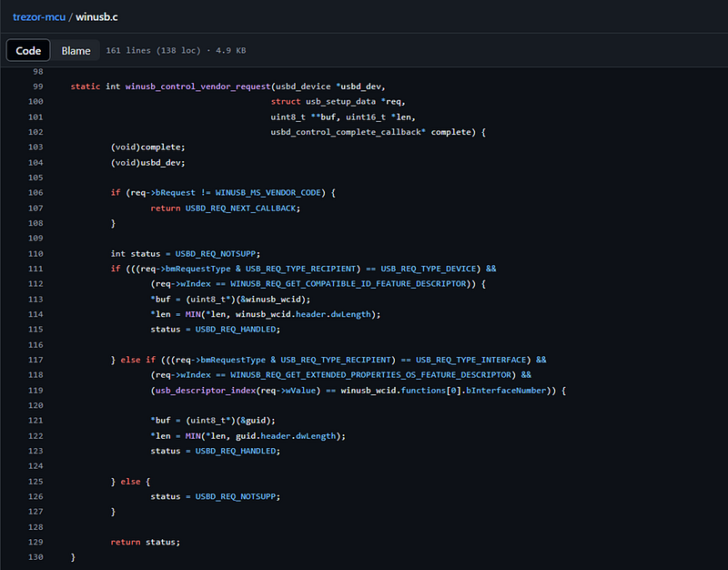
Task: Click the usb_setup_data struct name
Action: pos(340,102)
